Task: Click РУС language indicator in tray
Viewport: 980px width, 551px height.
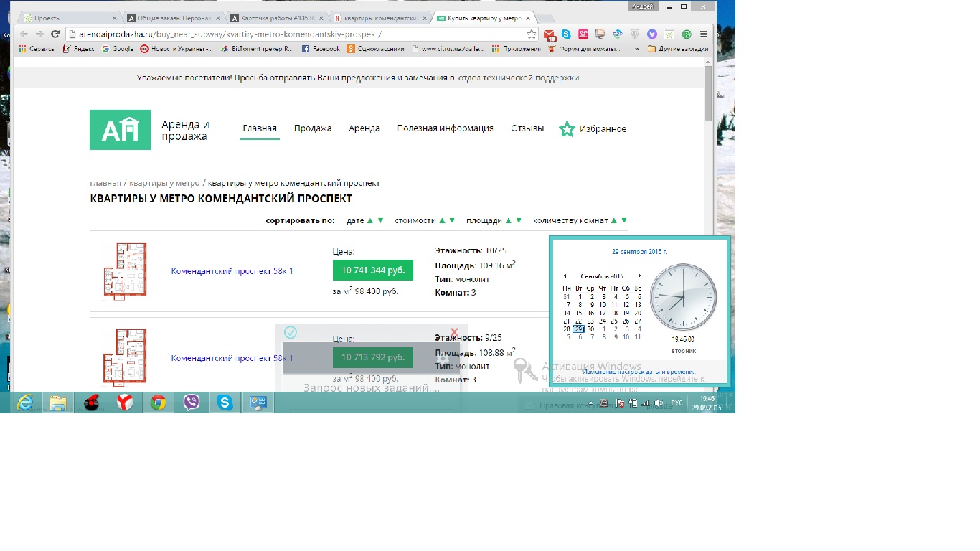Action: pyautogui.click(x=677, y=403)
